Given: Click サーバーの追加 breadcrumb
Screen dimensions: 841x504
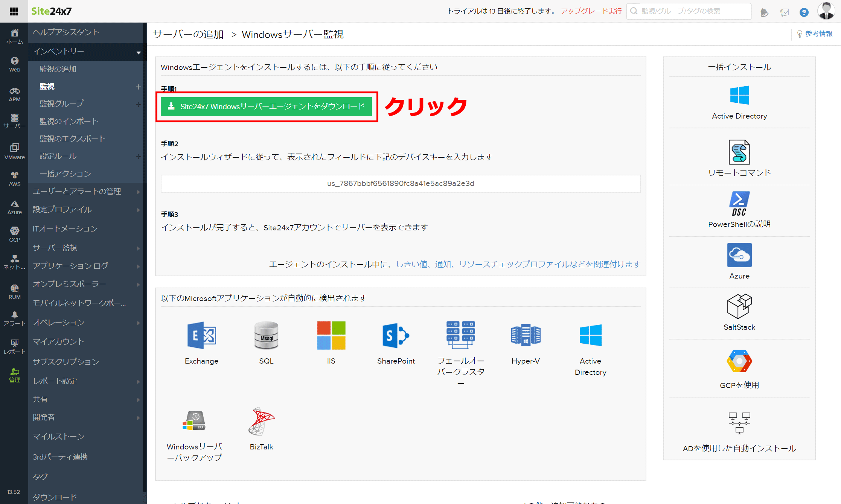Looking at the screenshot, I should 188,34.
